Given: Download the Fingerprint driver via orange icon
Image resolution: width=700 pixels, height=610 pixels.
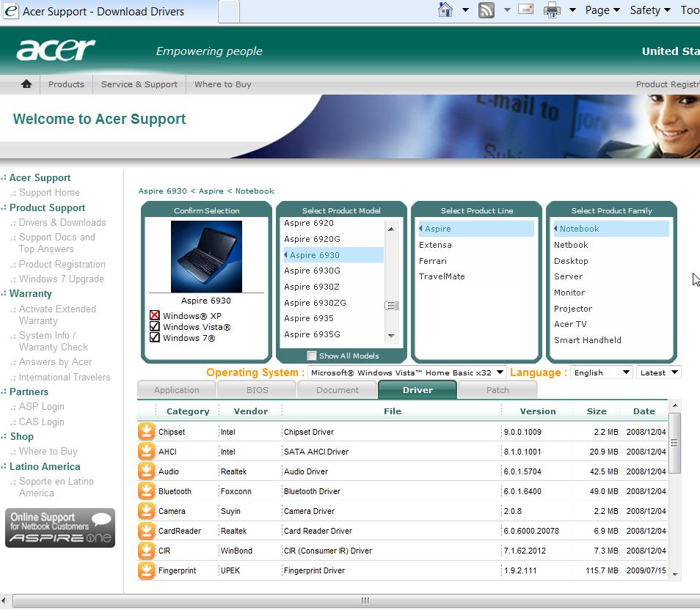Looking at the screenshot, I should [146, 570].
